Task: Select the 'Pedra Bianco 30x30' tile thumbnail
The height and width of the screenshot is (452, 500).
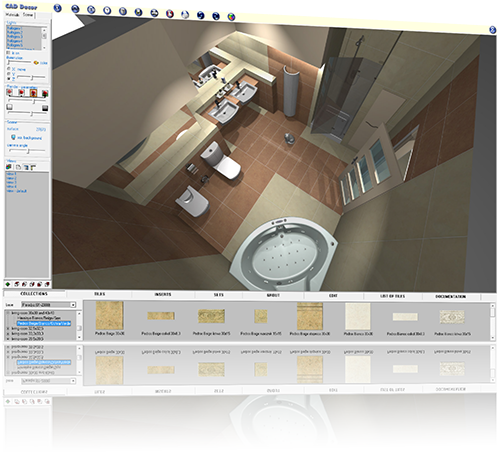Action: tap(358, 317)
